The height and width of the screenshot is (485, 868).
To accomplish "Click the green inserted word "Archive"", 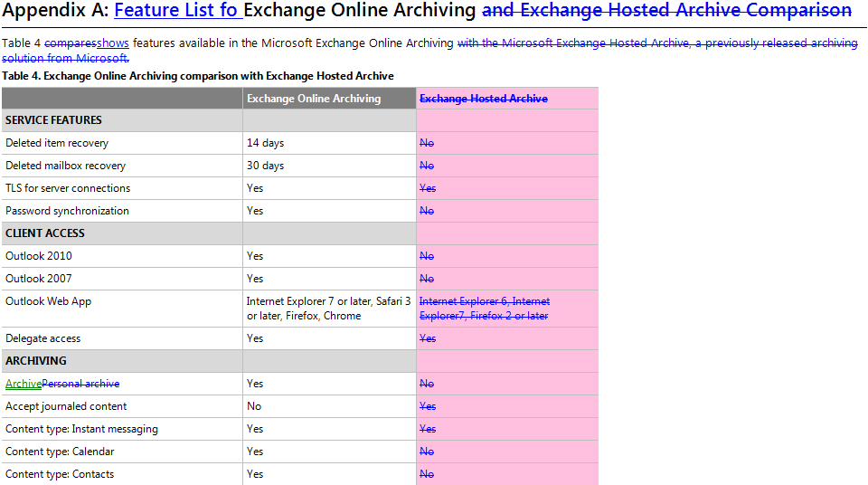I will click(24, 384).
